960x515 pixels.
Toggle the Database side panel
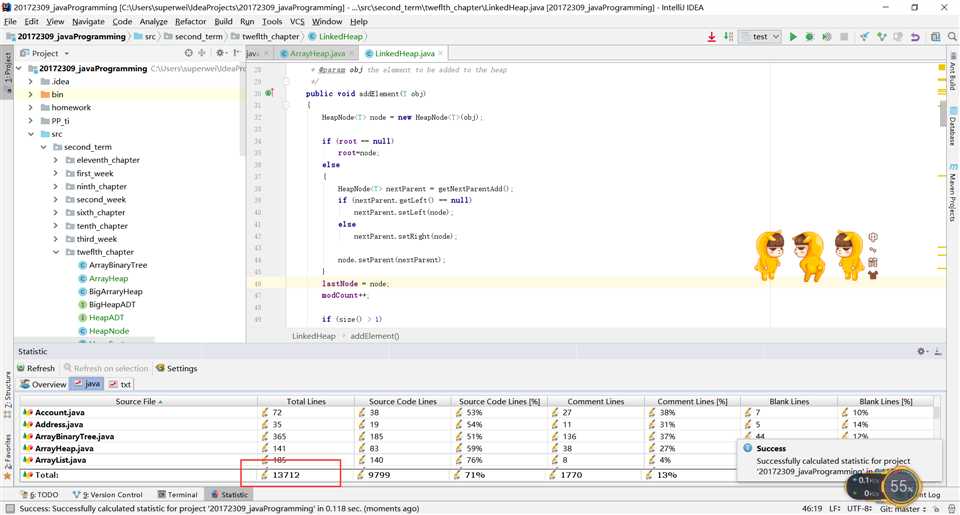tap(953, 127)
